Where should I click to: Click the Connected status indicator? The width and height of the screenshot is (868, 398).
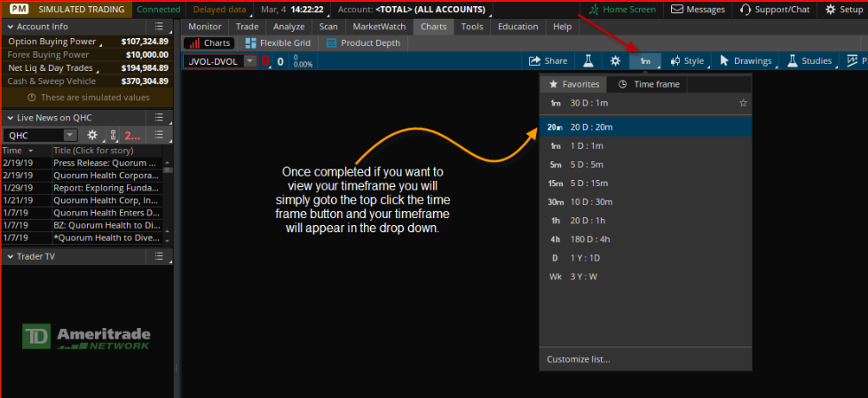click(x=159, y=10)
